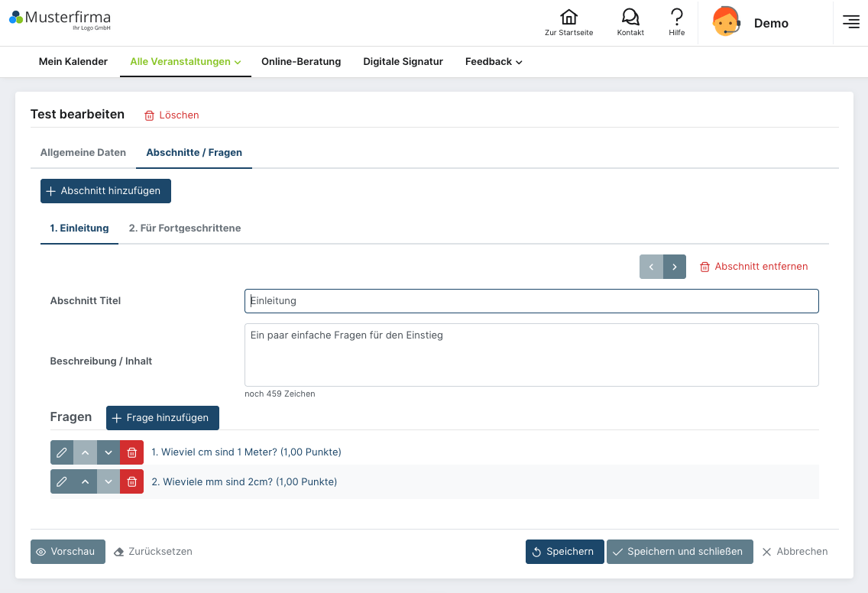Viewport: 868px width, 593px height.
Task: Open Hilfe question mark icon
Action: click(676, 22)
